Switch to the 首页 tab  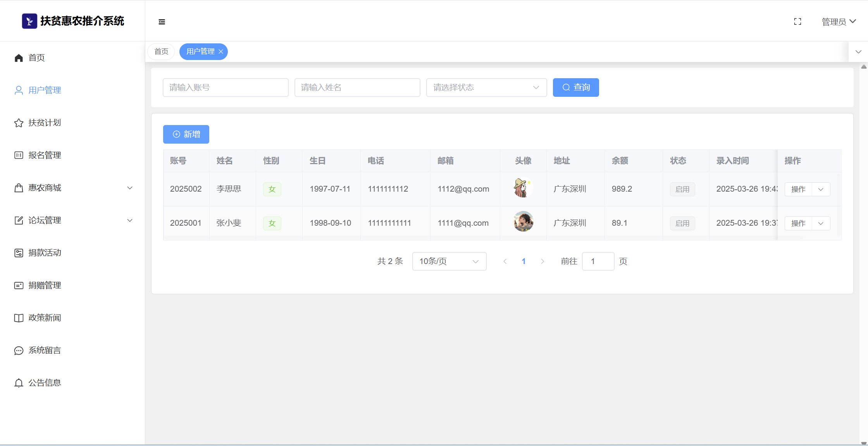pyautogui.click(x=161, y=51)
